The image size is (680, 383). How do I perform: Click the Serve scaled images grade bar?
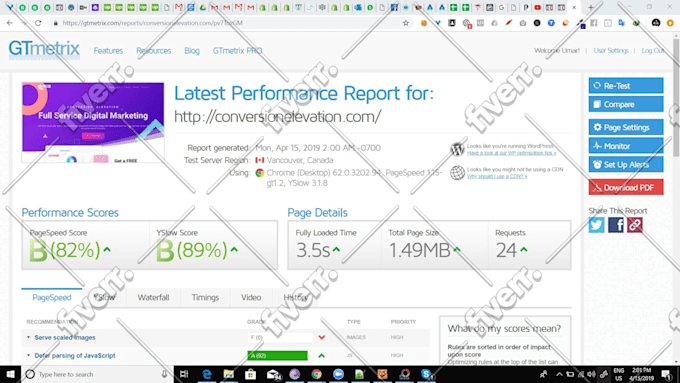point(280,337)
